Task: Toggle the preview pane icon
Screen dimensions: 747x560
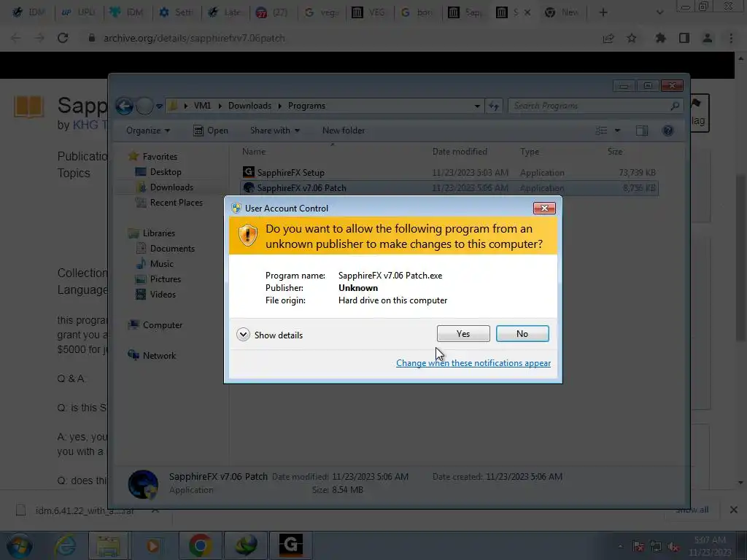Action: coord(642,131)
